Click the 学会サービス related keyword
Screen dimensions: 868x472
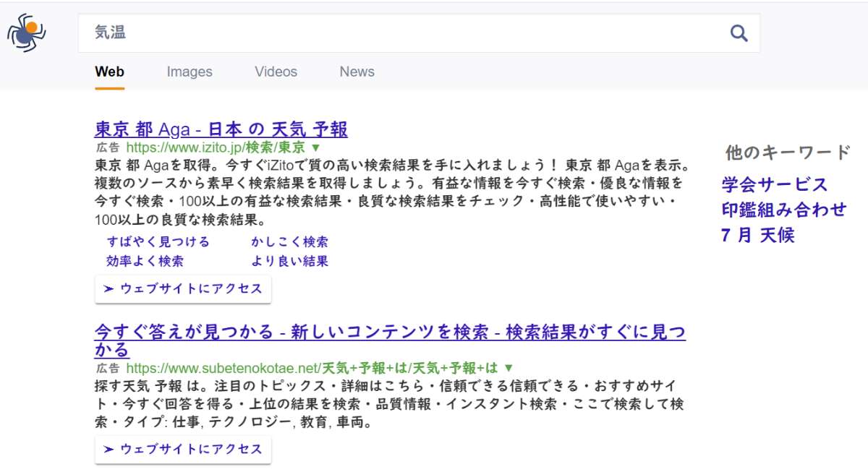tap(774, 184)
